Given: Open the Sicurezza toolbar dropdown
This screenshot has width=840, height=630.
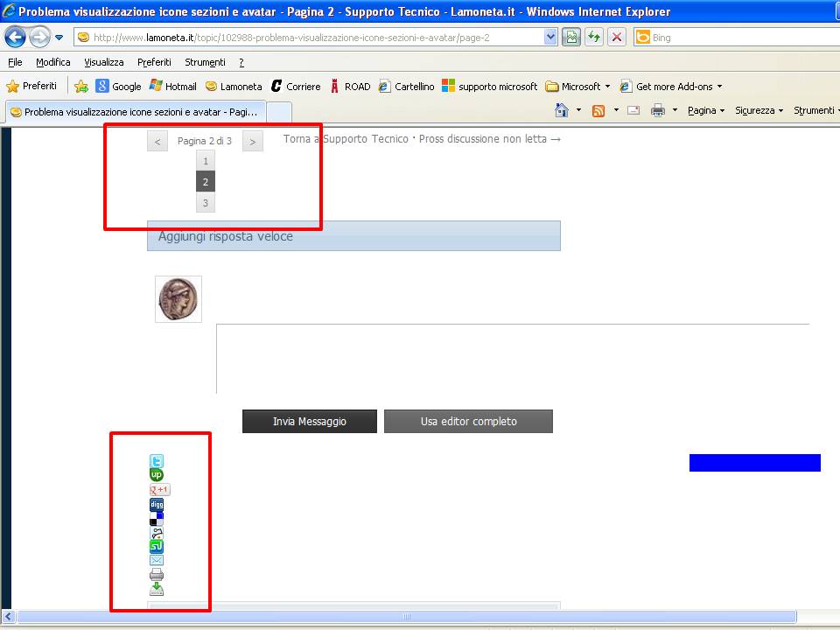Looking at the screenshot, I should click(759, 110).
